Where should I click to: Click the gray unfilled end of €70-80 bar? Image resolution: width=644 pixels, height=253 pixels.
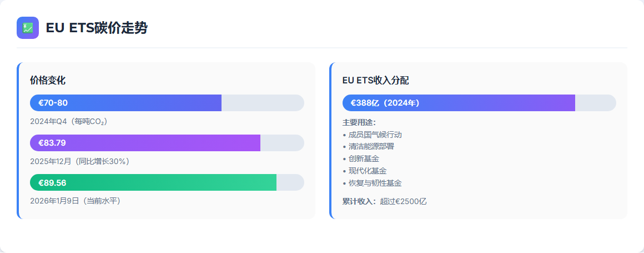(263, 103)
